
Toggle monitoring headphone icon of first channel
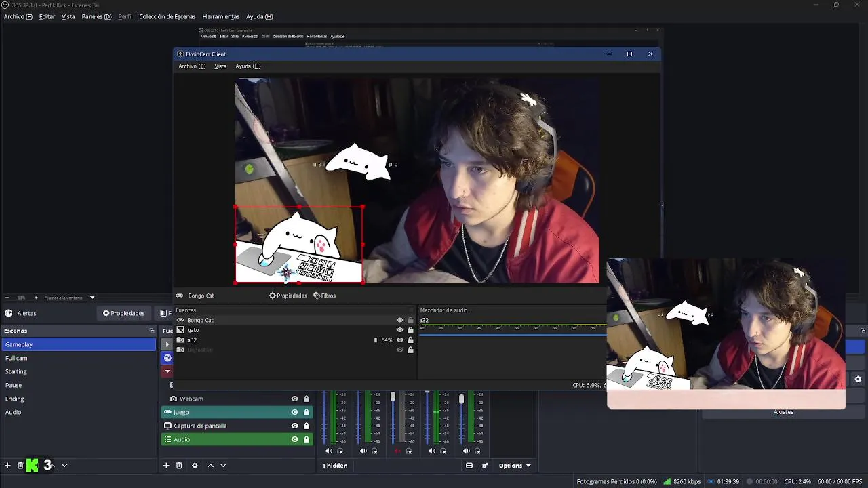[340, 451]
